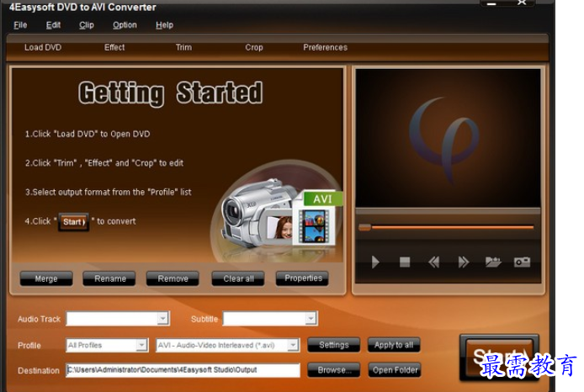Open the Edit menu

53,25
